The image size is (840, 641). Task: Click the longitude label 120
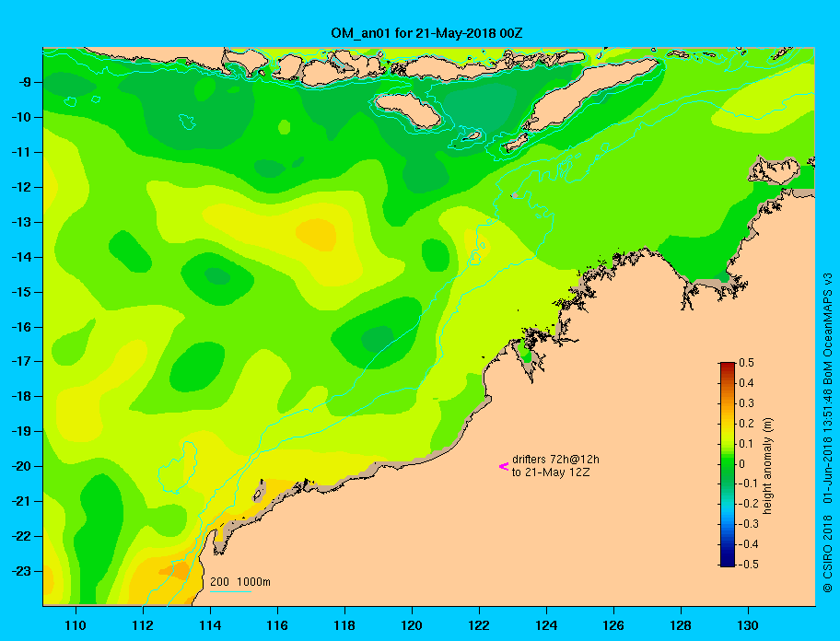[x=412, y=625]
